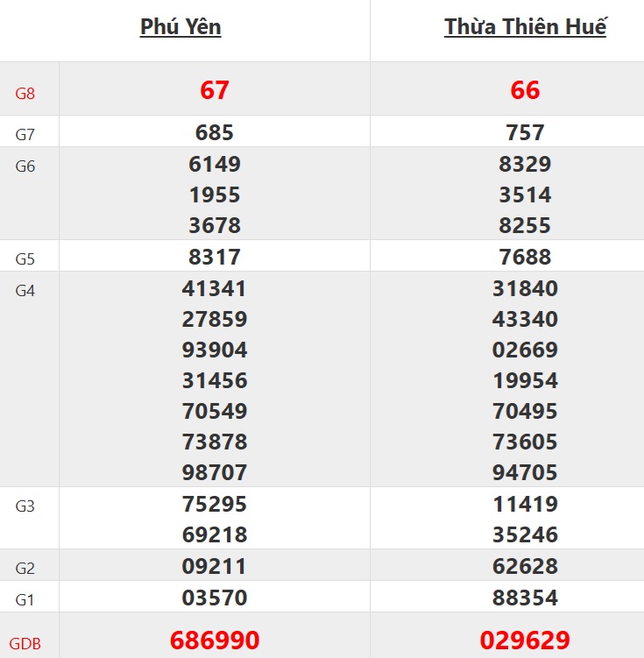Click the G4 prize row label
The width and height of the screenshot is (644, 658).
pos(25,291)
